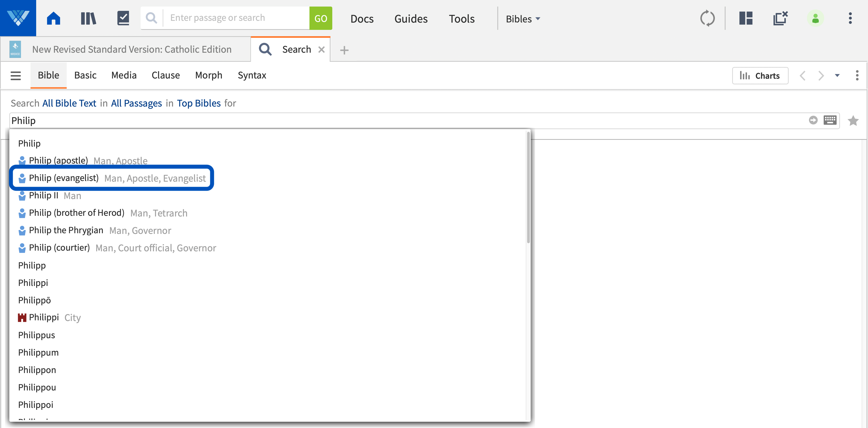Select the Basic search type

[85, 75]
